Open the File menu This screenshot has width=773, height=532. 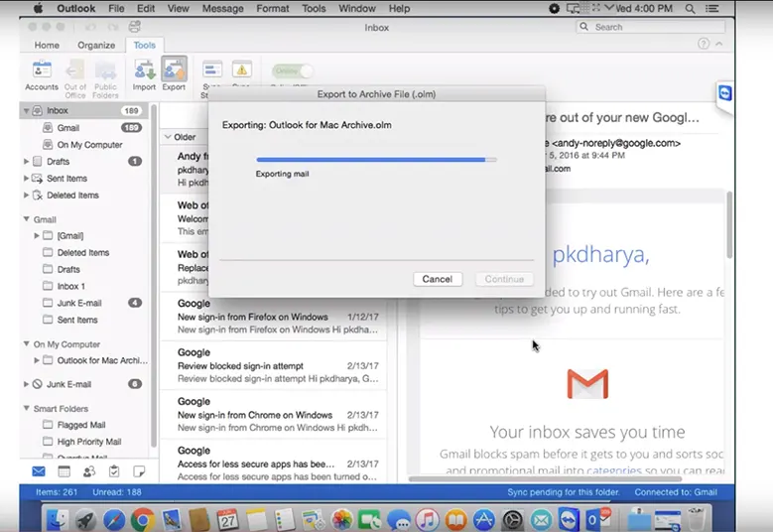[116, 8]
